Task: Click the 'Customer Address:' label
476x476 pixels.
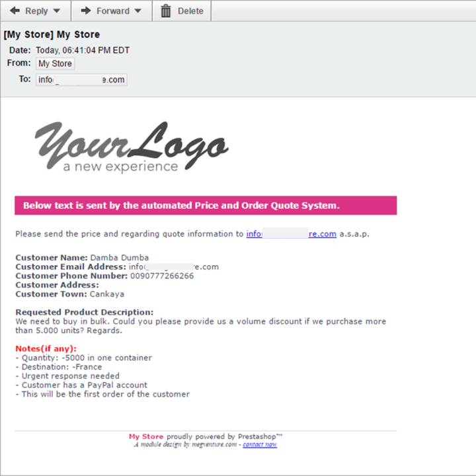Action: (x=57, y=285)
